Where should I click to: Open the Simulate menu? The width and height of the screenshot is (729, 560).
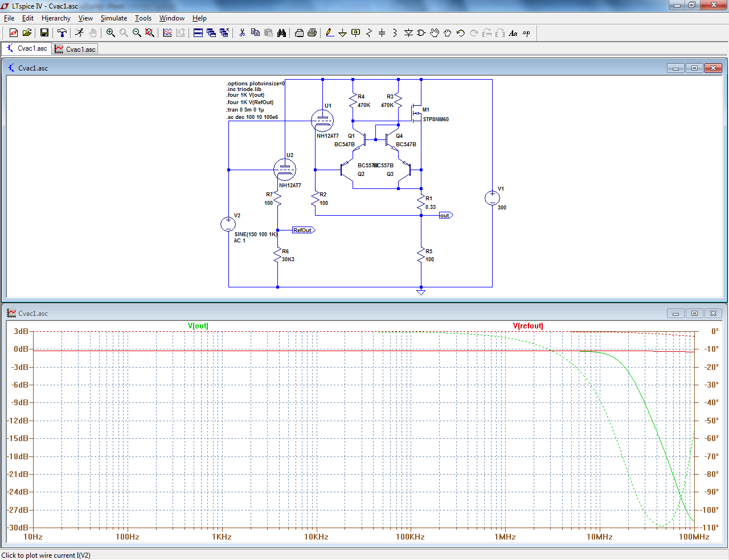click(114, 18)
